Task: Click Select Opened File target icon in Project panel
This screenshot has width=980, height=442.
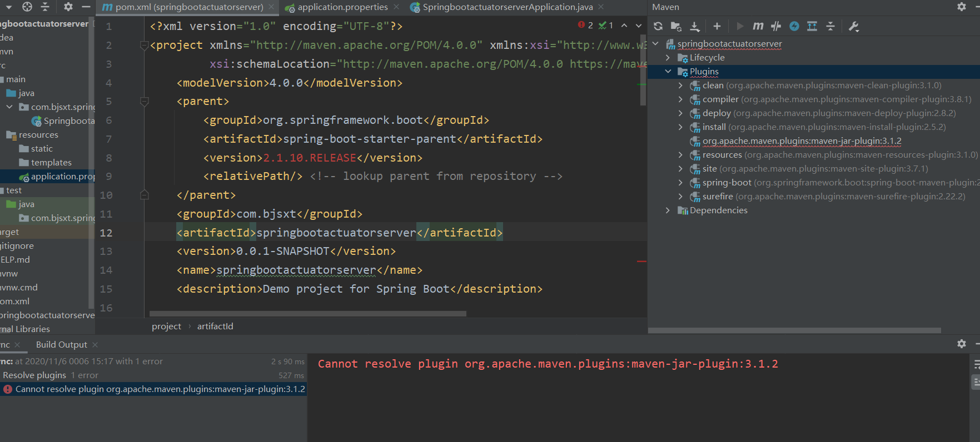Action: [27, 7]
